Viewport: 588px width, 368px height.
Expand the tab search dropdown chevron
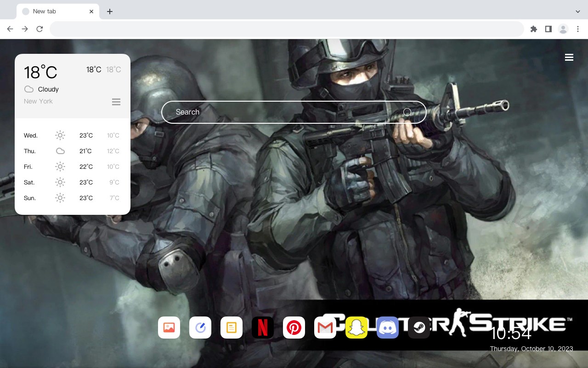tap(578, 11)
